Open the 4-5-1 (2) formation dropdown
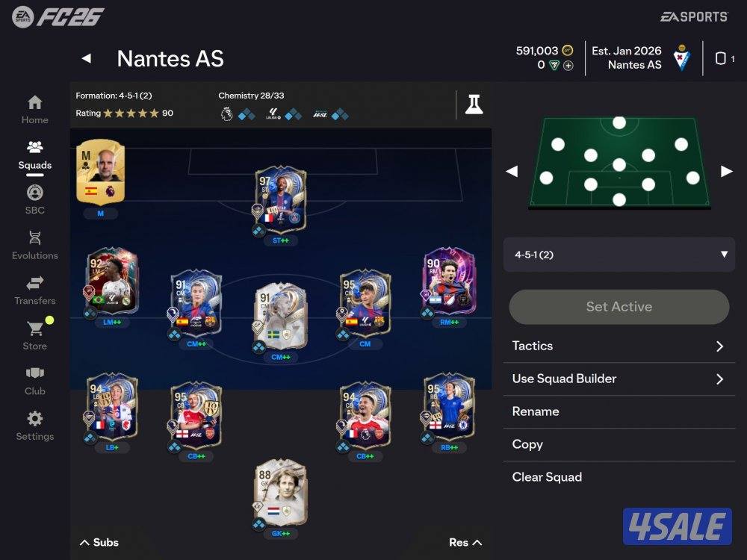747x560 pixels. (x=619, y=255)
